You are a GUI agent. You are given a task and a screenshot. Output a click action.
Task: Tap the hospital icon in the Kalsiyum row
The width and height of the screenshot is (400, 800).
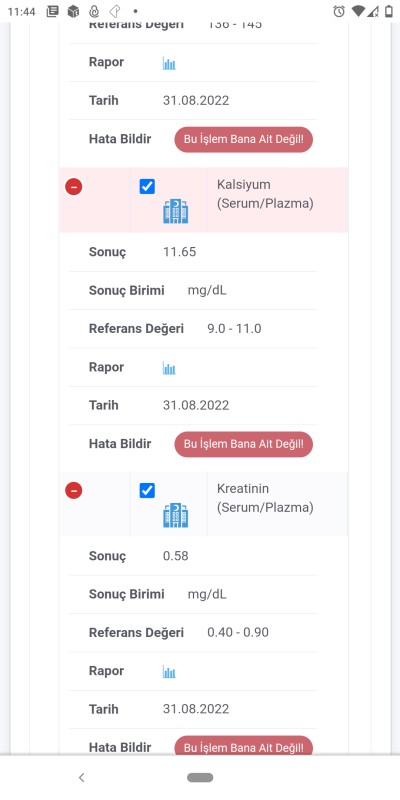click(x=176, y=211)
